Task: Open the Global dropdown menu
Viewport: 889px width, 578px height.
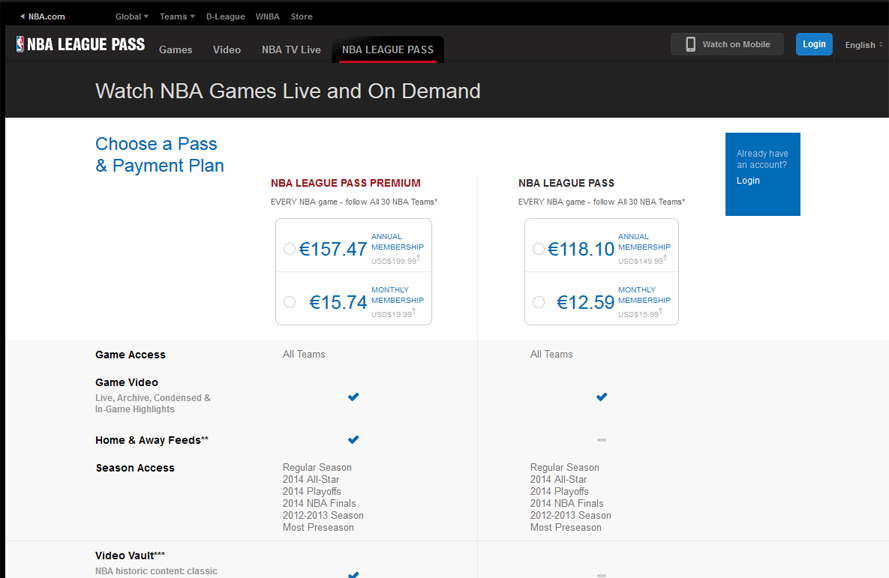Action: click(x=132, y=16)
